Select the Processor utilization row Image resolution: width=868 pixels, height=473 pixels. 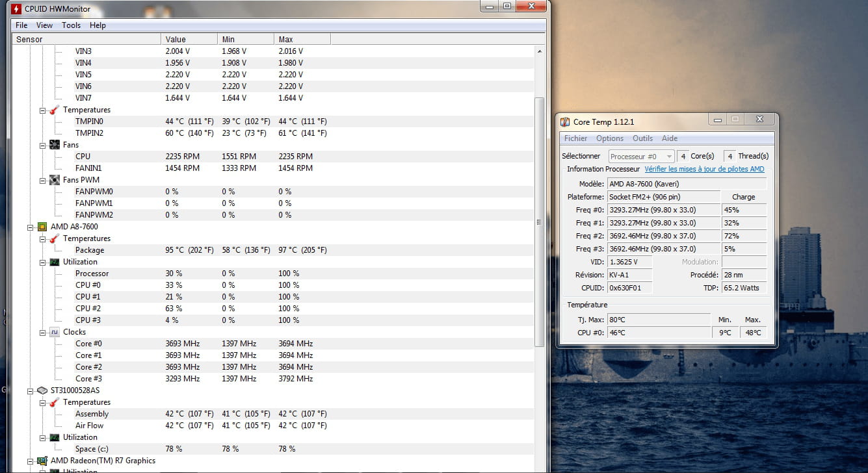click(x=273, y=274)
